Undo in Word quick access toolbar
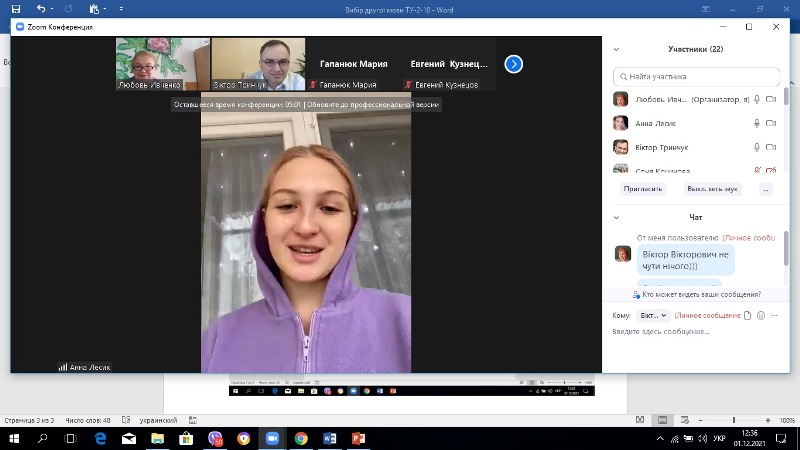Image resolution: width=800 pixels, height=450 pixels. tap(41, 9)
